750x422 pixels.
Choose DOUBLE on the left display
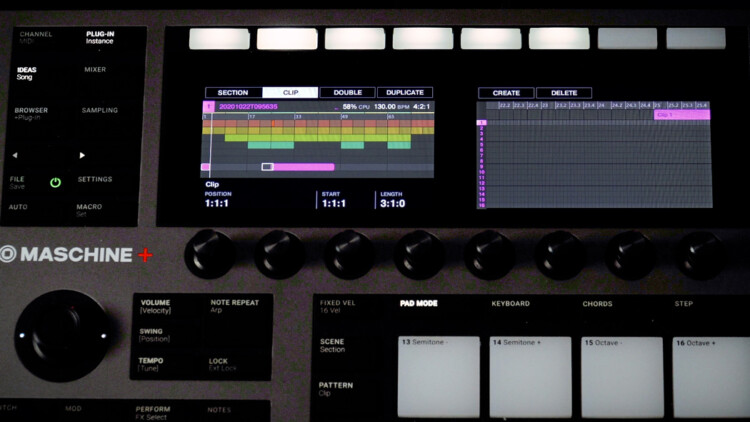tap(348, 92)
